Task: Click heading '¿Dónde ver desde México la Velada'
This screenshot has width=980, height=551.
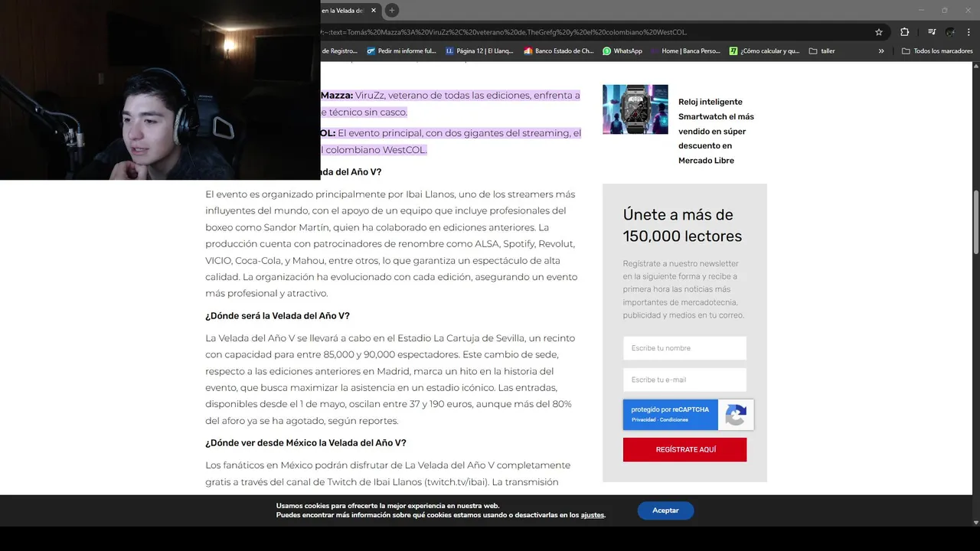Action: [x=305, y=442]
